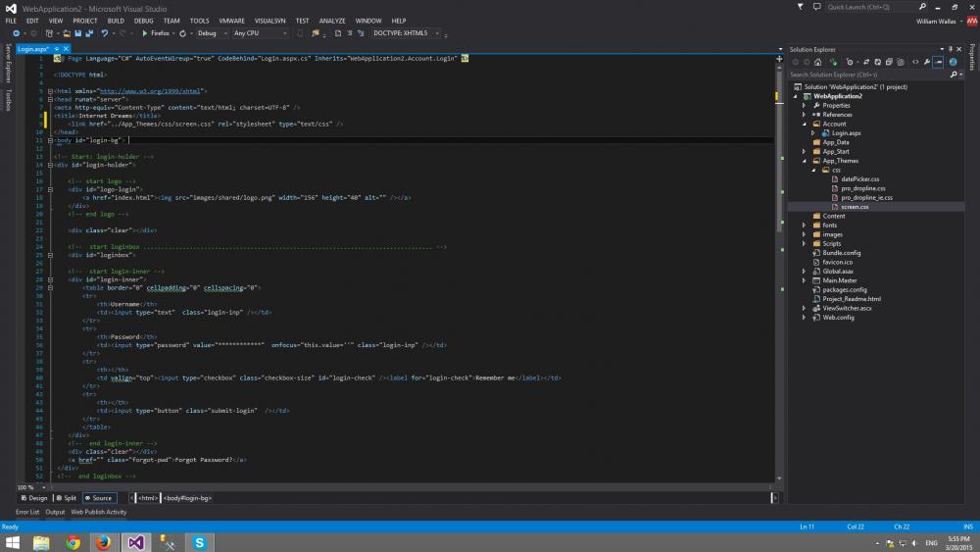Collapse the body tag code outline
Viewport: 980px width, 552px height.
click(51, 140)
